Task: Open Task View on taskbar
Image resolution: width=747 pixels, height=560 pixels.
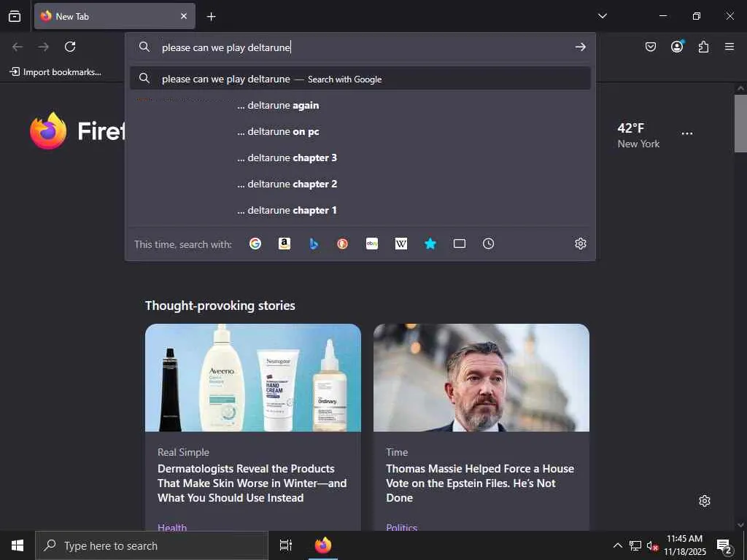Action: tap(286, 545)
